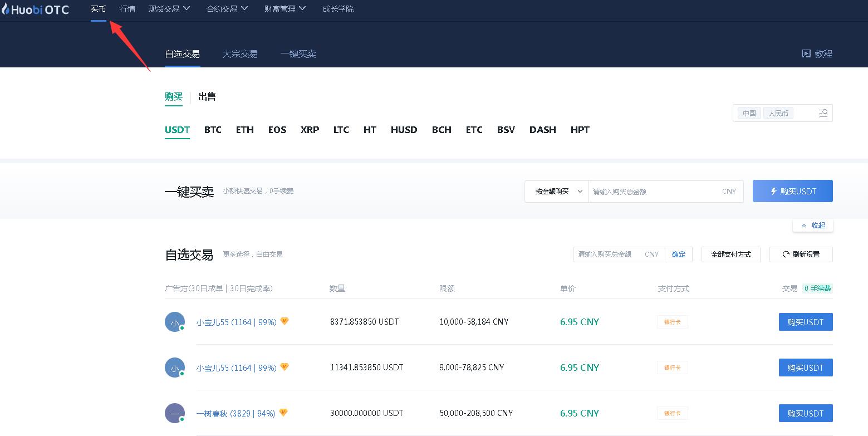
Task: Open the Huobi OTC logo home
Action: 35,9
